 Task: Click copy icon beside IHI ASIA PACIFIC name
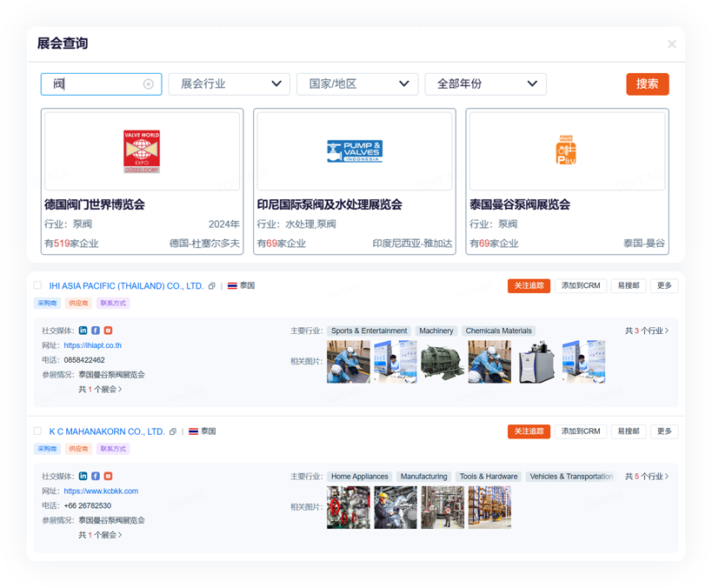coord(212,286)
